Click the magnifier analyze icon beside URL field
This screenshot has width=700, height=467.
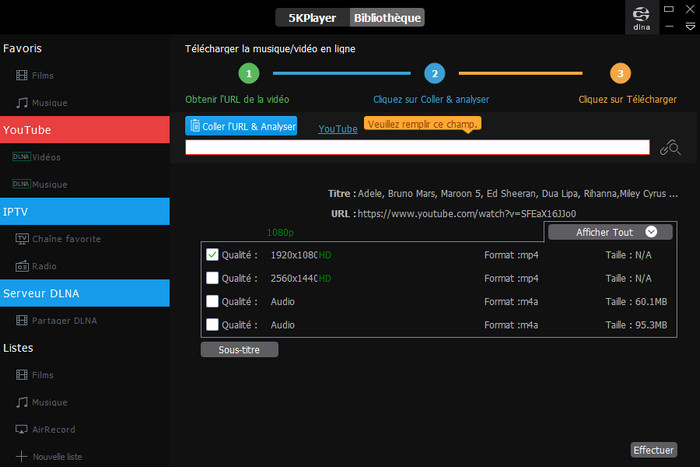[670, 148]
